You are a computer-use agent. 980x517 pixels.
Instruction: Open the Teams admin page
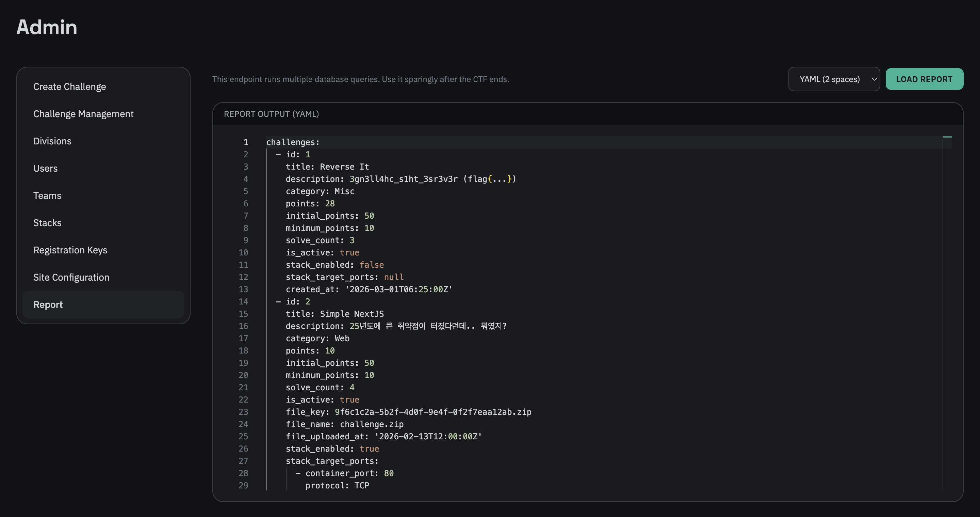click(x=47, y=196)
